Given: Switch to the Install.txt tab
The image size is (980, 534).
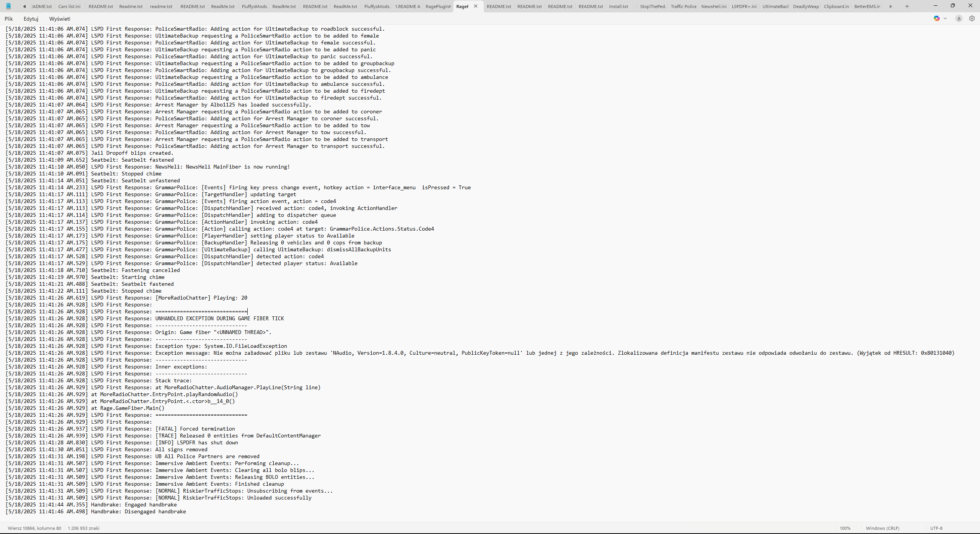Looking at the screenshot, I should tap(618, 7).
